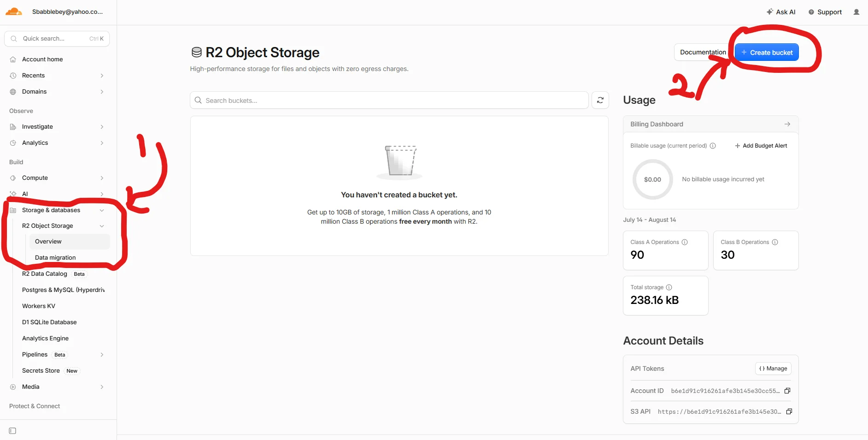Collapse the Storage & databases chevron

102,210
